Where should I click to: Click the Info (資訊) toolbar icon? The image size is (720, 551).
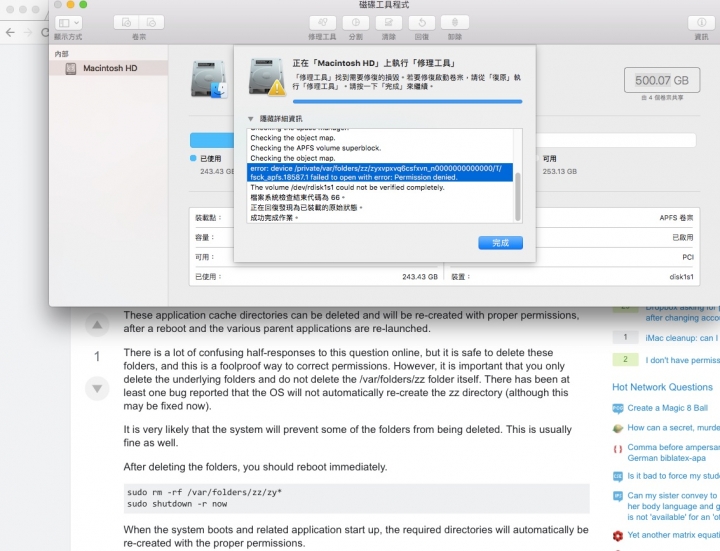pyautogui.click(x=702, y=22)
